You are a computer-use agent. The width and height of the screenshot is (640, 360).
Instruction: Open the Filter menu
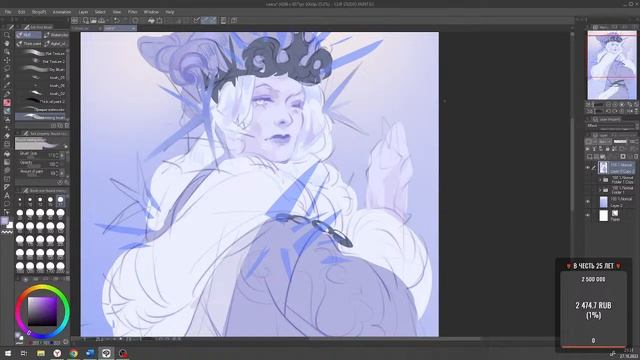coord(133,12)
